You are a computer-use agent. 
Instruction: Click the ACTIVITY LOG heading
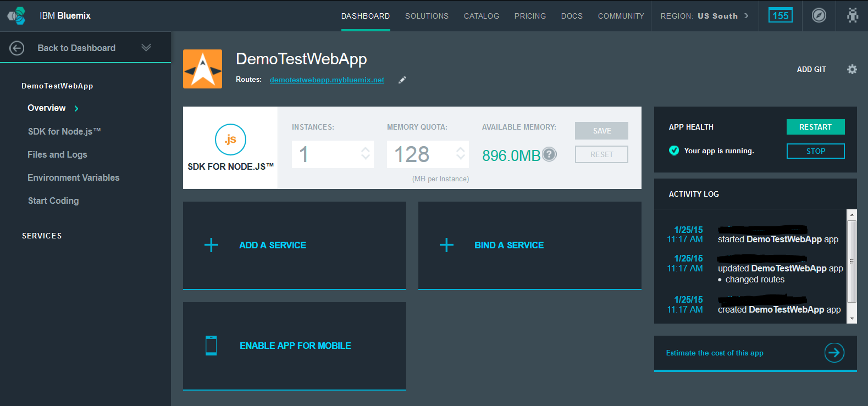pyautogui.click(x=694, y=194)
